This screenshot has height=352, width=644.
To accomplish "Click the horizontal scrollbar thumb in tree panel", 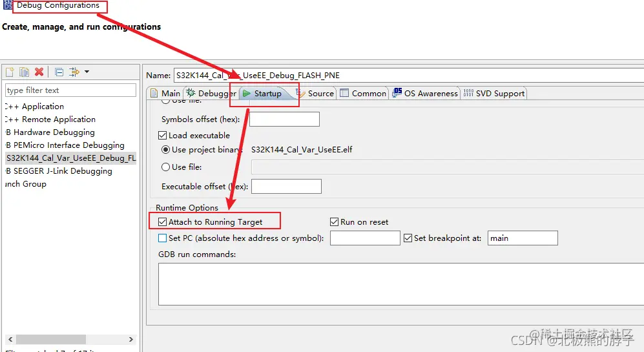I will (51, 340).
